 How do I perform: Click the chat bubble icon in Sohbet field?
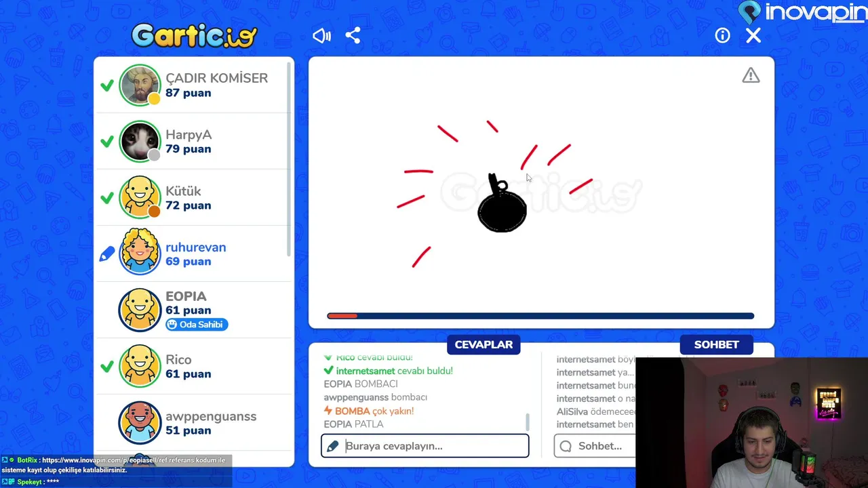pyautogui.click(x=566, y=446)
